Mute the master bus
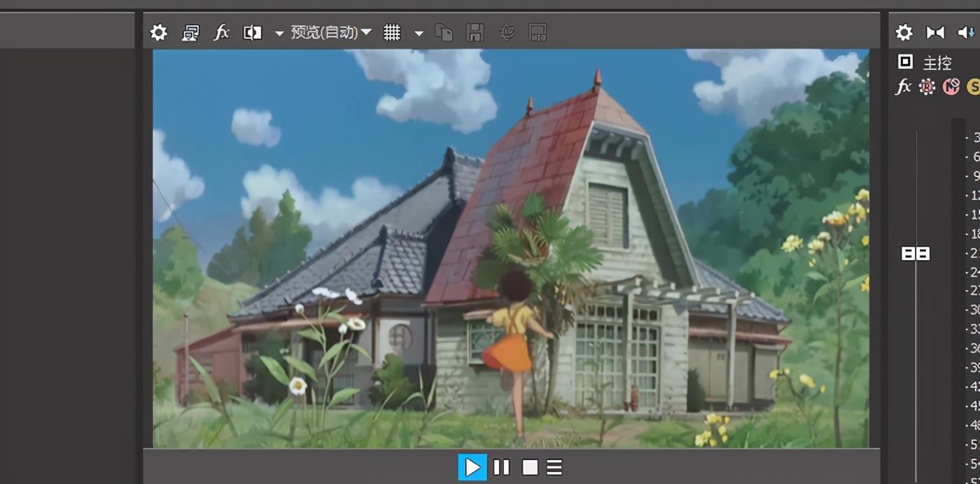The width and height of the screenshot is (980, 484). [x=951, y=87]
